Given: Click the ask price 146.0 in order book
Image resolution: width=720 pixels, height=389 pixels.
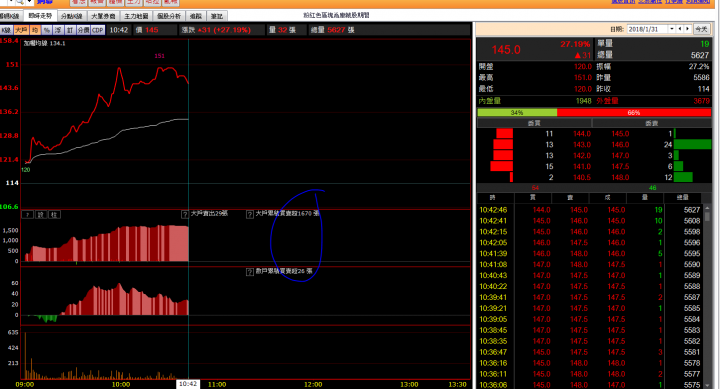Looking at the screenshot, I should (x=620, y=145).
